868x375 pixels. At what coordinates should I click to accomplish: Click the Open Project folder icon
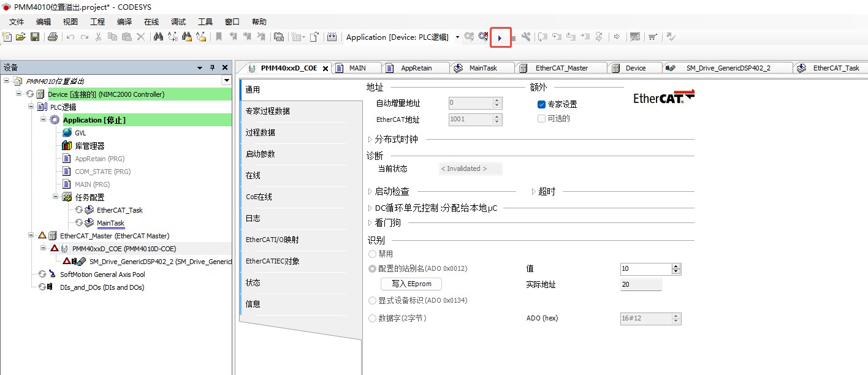21,37
